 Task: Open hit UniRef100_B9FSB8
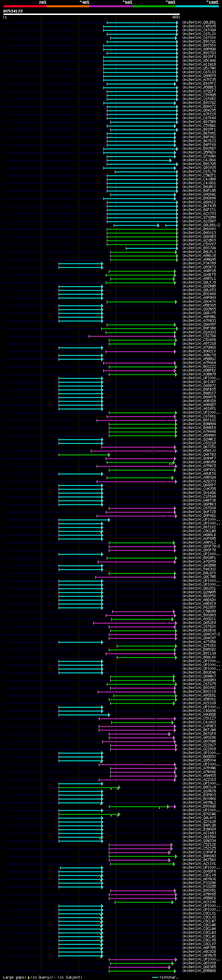point(199,328)
